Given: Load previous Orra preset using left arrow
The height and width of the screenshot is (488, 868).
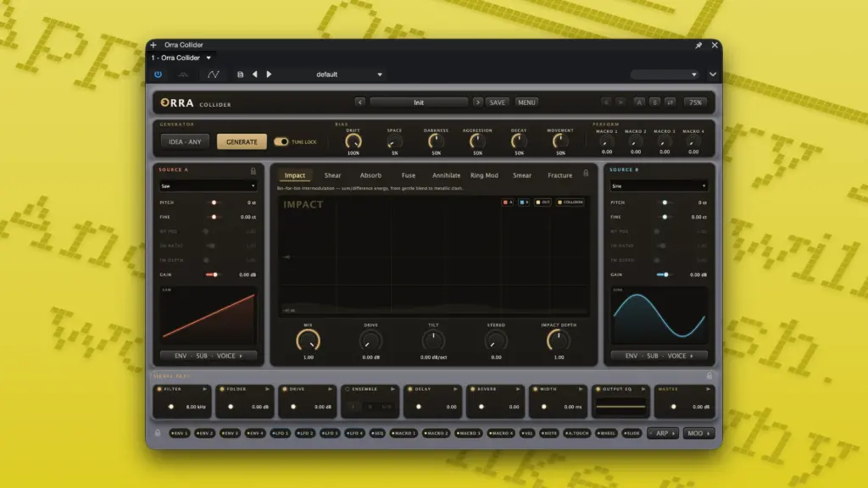Looking at the screenshot, I should (x=359, y=103).
